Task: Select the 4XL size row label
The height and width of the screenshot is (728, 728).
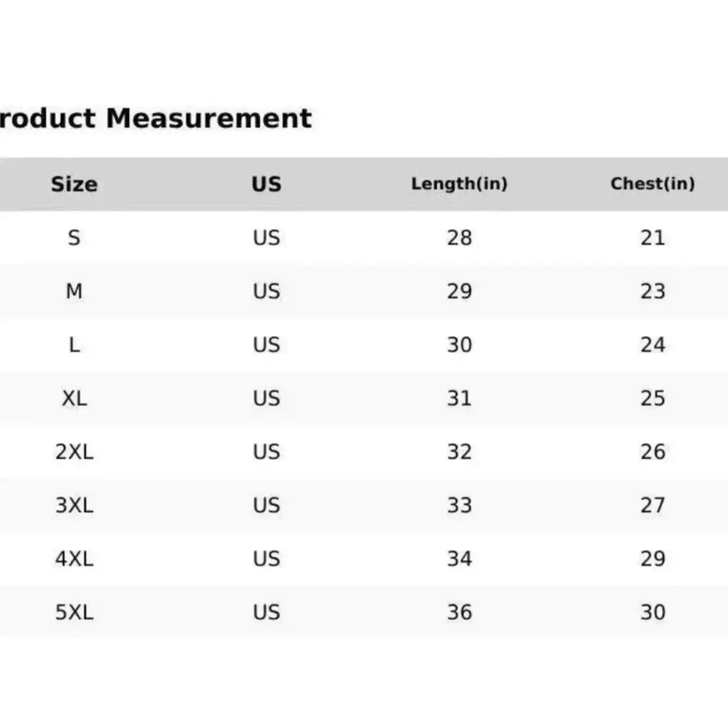Action: pyautogui.click(x=74, y=559)
